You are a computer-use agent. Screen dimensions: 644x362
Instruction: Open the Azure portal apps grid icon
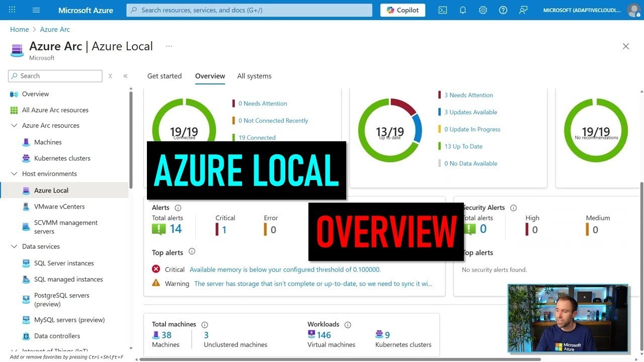(x=12, y=10)
